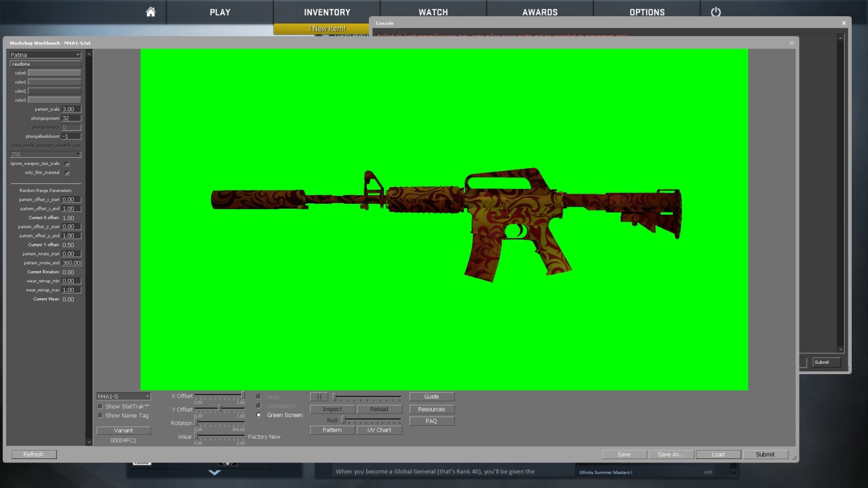The height and width of the screenshot is (488, 868).
Task: Open the Guide link button
Action: [x=432, y=397]
